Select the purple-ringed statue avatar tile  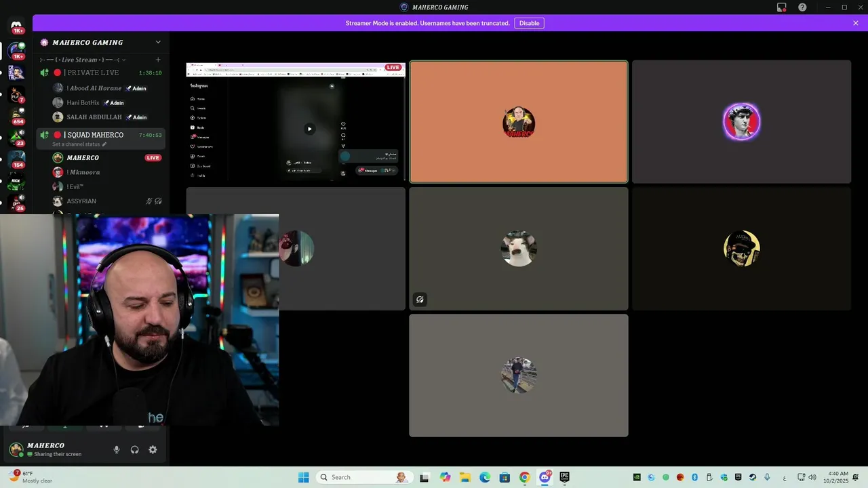[x=741, y=122]
